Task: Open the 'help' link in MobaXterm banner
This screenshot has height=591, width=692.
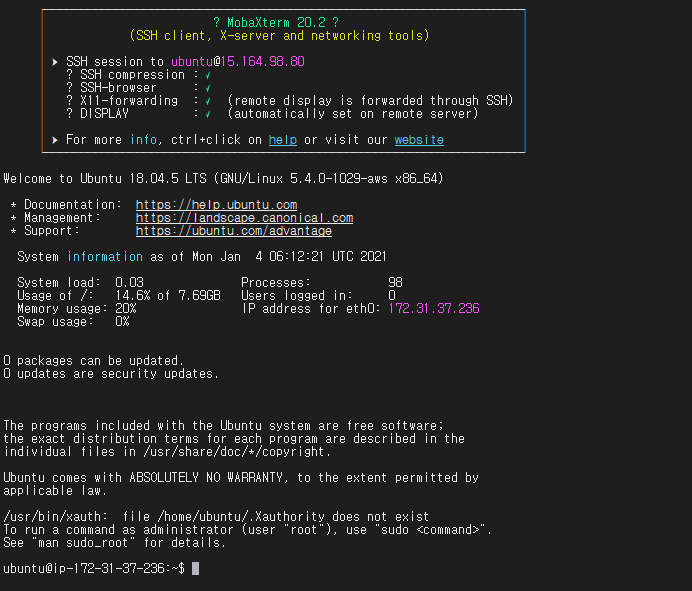Action: click(282, 140)
